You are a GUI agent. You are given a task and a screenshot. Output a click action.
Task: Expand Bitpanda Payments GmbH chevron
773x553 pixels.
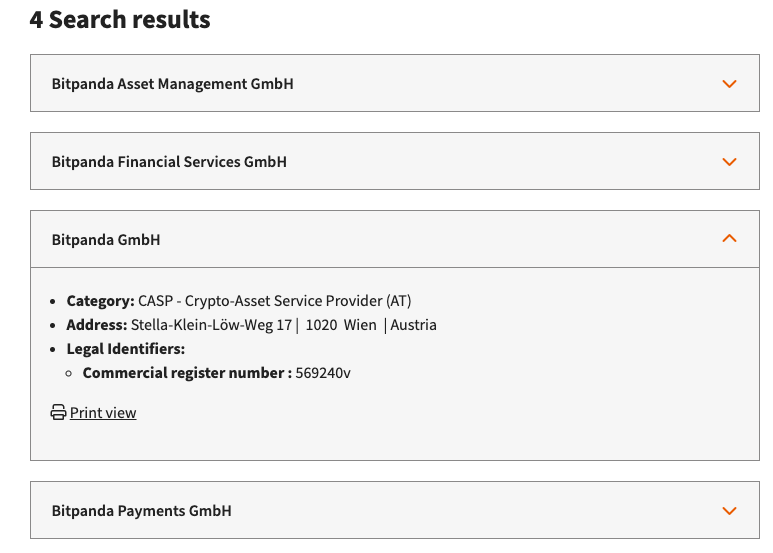tap(729, 511)
